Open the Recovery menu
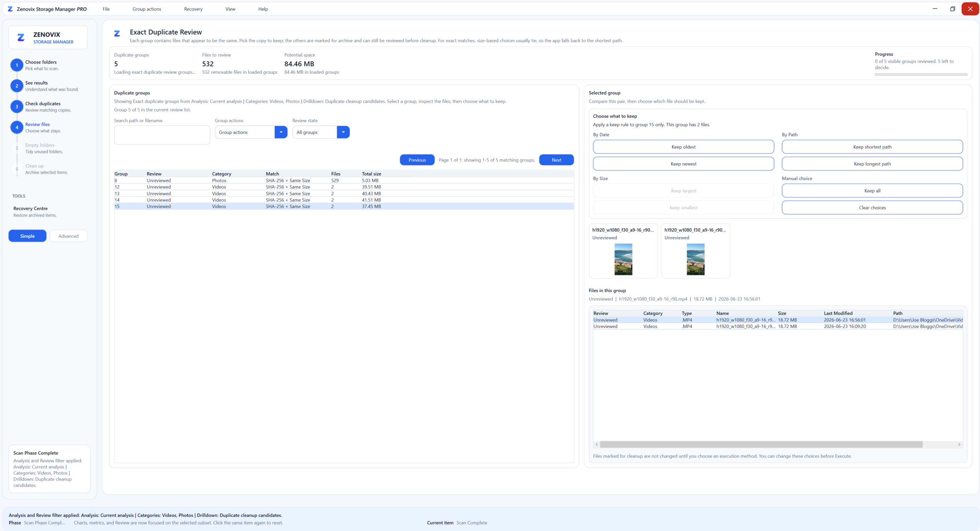This screenshot has width=980, height=531. pyautogui.click(x=193, y=9)
